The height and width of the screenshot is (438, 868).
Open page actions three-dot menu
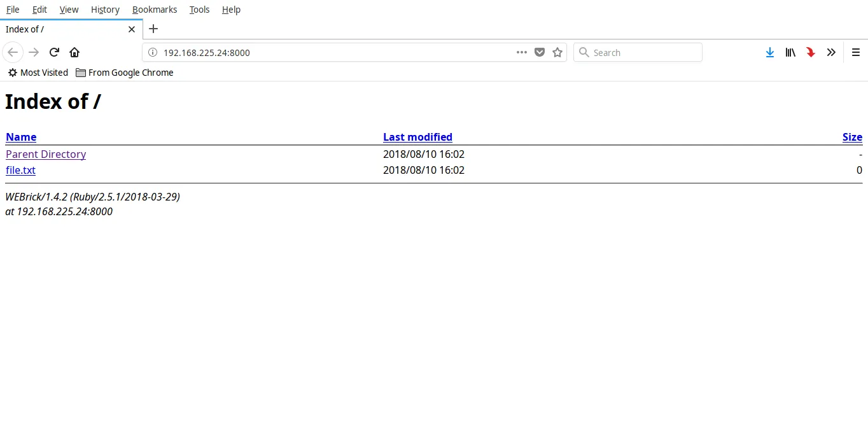[522, 52]
